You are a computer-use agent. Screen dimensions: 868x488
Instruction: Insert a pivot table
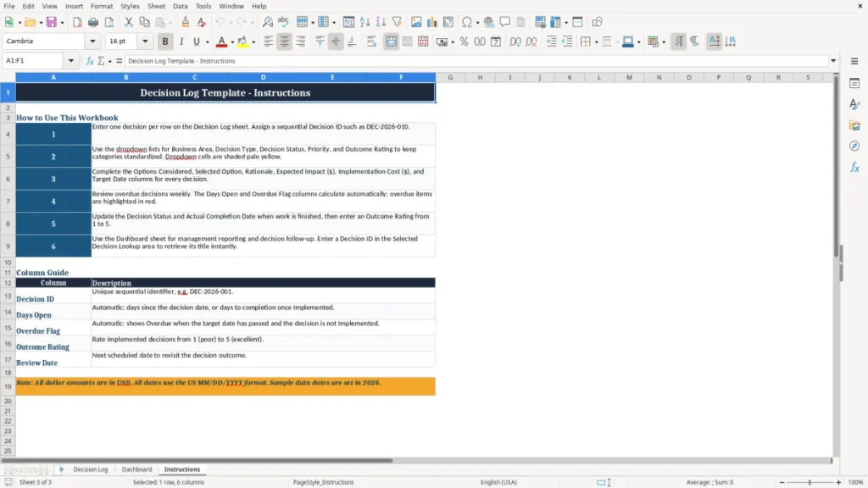pyautogui.click(x=448, y=22)
